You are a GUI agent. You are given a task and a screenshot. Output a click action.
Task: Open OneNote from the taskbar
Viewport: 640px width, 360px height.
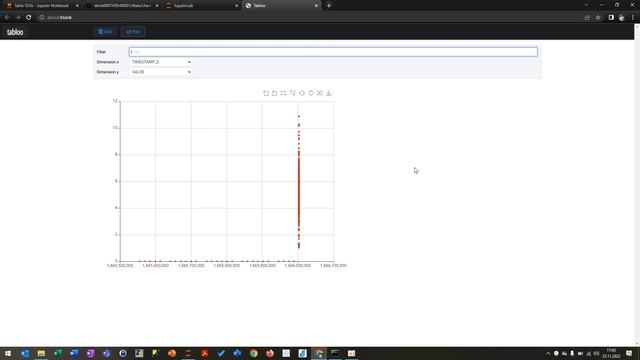[x=90, y=353]
